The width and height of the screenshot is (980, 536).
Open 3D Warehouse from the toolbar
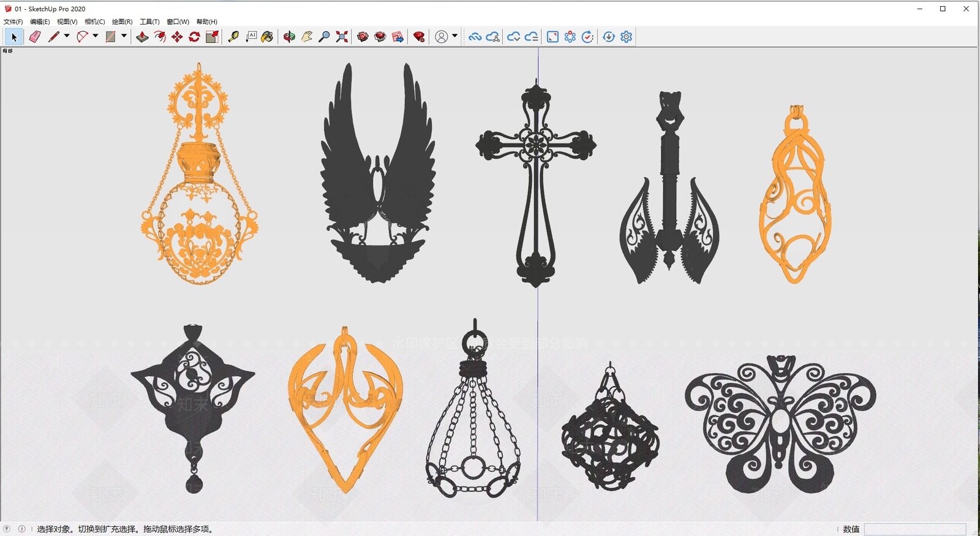363,37
